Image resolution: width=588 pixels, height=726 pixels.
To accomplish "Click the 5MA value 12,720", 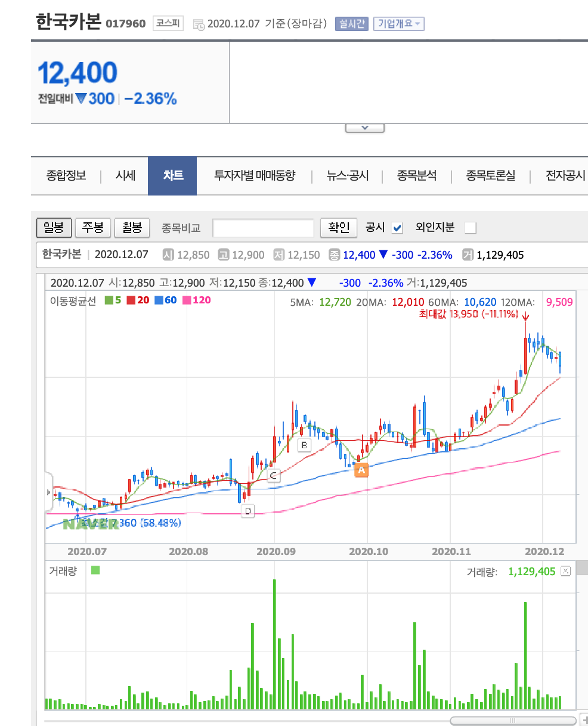I will click(x=335, y=302).
